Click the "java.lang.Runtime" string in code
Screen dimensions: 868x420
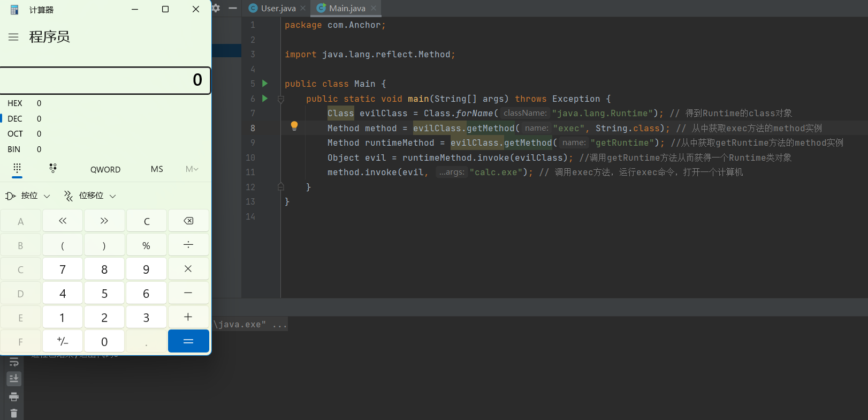[x=603, y=113]
